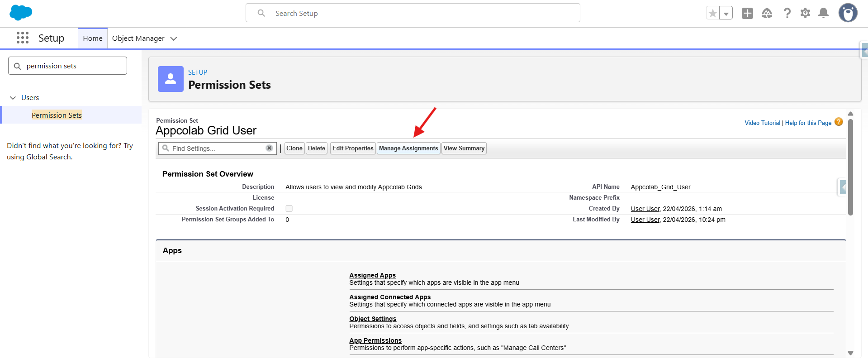Open Object Settings link

pyautogui.click(x=373, y=319)
